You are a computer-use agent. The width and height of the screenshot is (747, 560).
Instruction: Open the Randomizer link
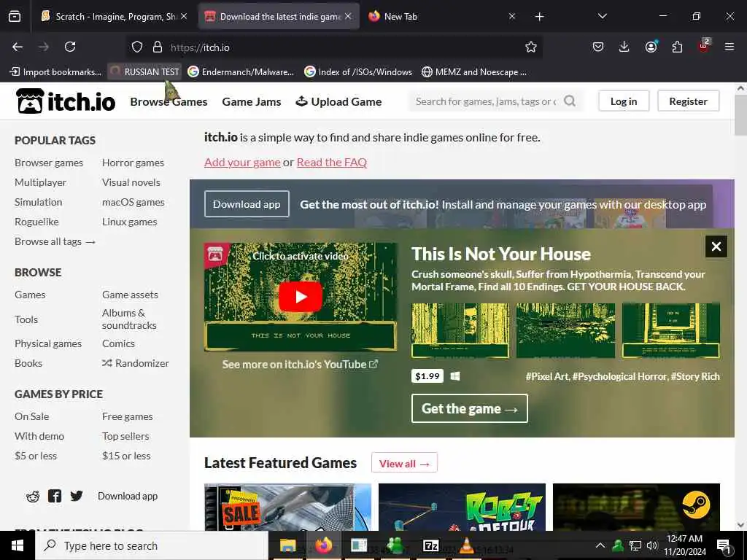pos(135,363)
